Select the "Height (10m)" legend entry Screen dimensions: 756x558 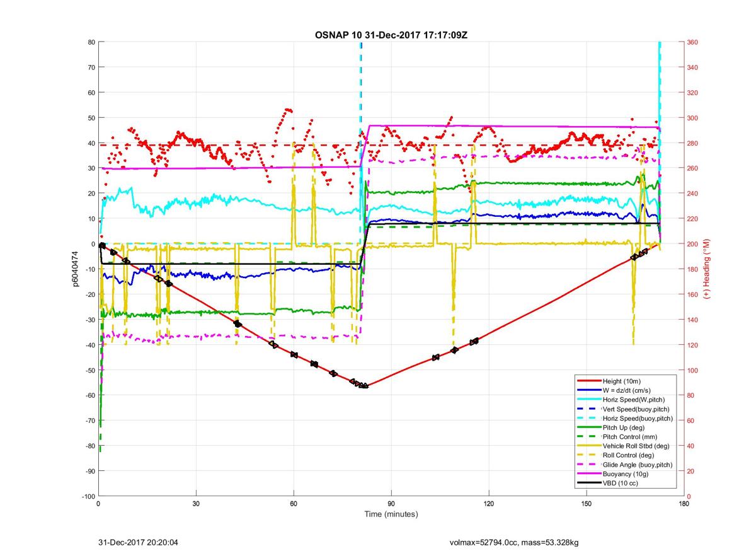point(621,381)
